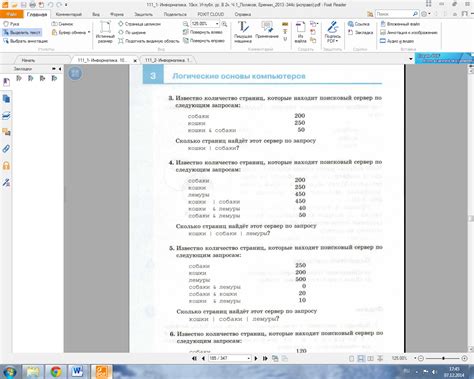474x379 pixels.
Task: Open the Clipboard (Буфер обмена) dropdown
Action: [71, 32]
